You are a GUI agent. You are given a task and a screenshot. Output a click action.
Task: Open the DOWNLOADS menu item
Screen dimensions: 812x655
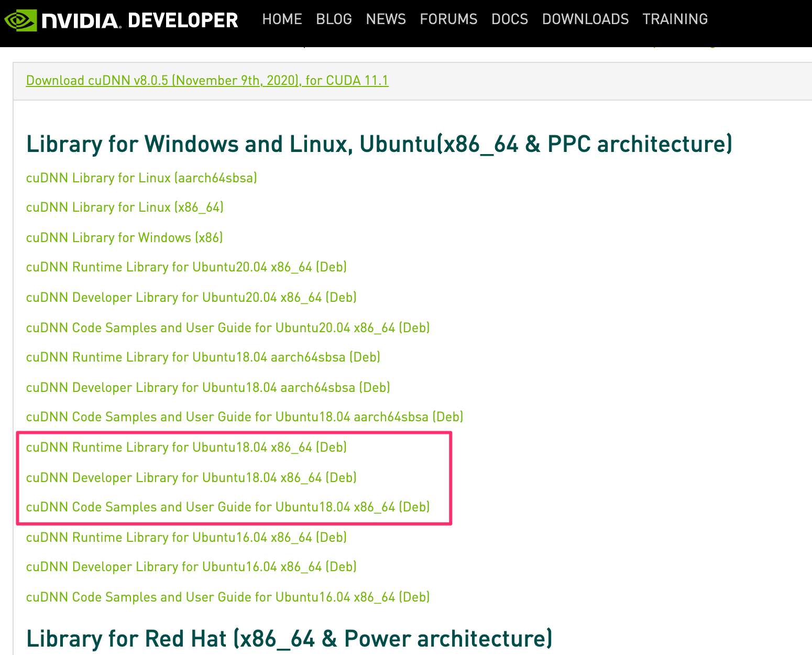[x=585, y=19]
